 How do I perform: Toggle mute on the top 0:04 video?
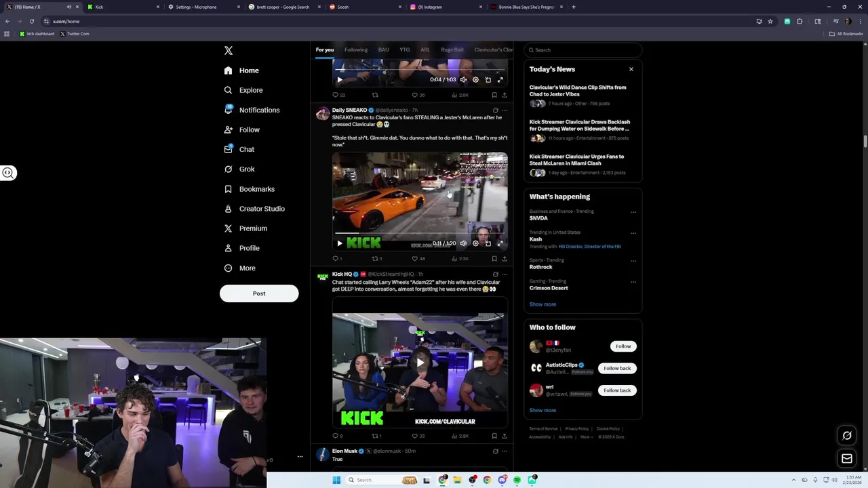click(463, 80)
